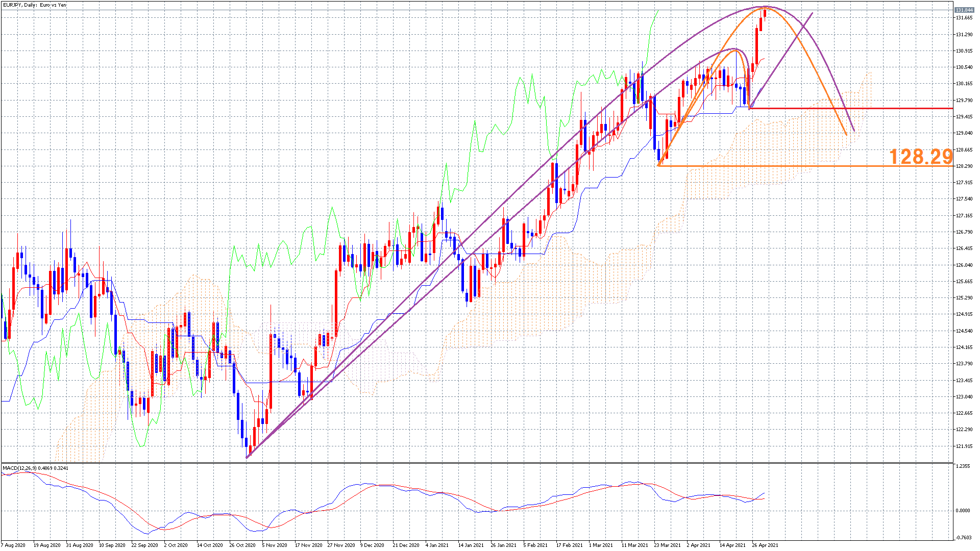Click the 126.040 price scale label
Screen dimensions: 980x551
point(964,265)
